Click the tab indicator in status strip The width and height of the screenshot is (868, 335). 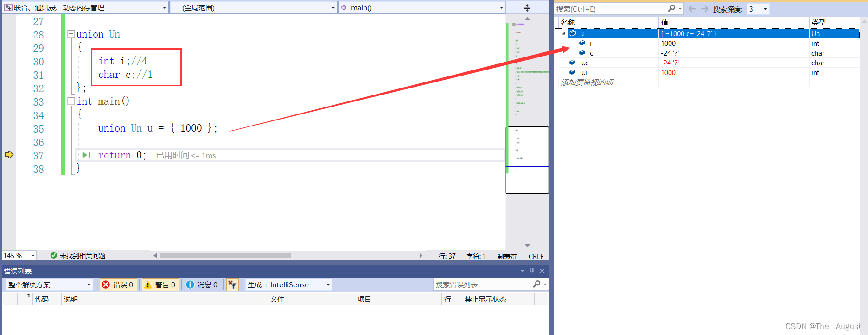(507, 256)
